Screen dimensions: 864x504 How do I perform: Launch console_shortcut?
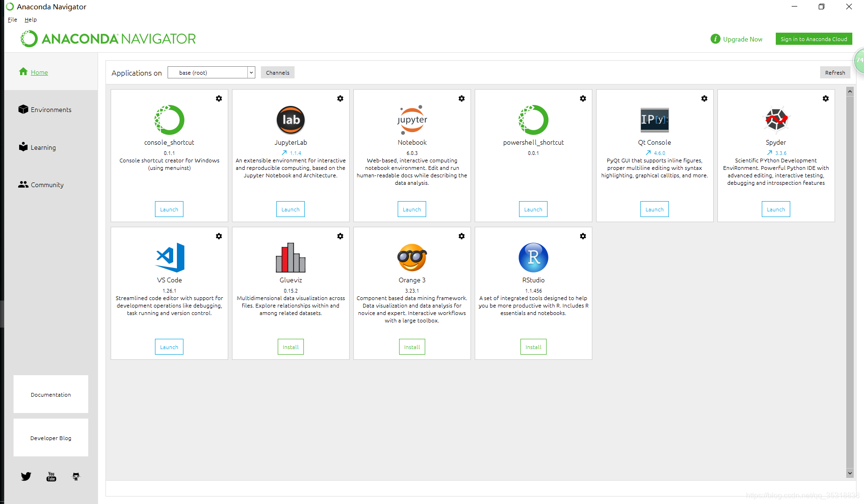click(169, 210)
